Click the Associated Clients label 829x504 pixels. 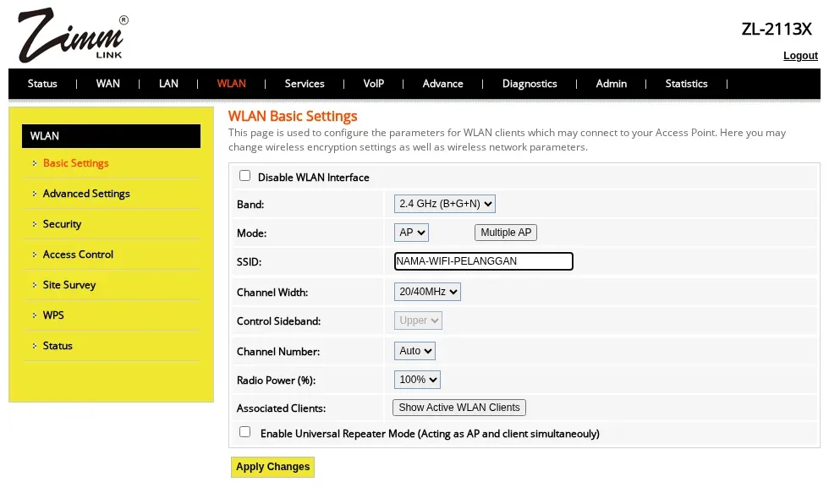[281, 408]
